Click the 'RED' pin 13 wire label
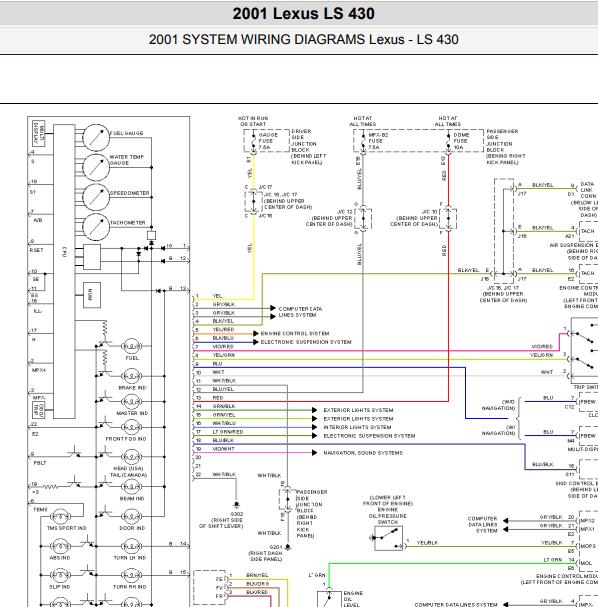The height and width of the screenshot is (607, 598). tap(218, 398)
